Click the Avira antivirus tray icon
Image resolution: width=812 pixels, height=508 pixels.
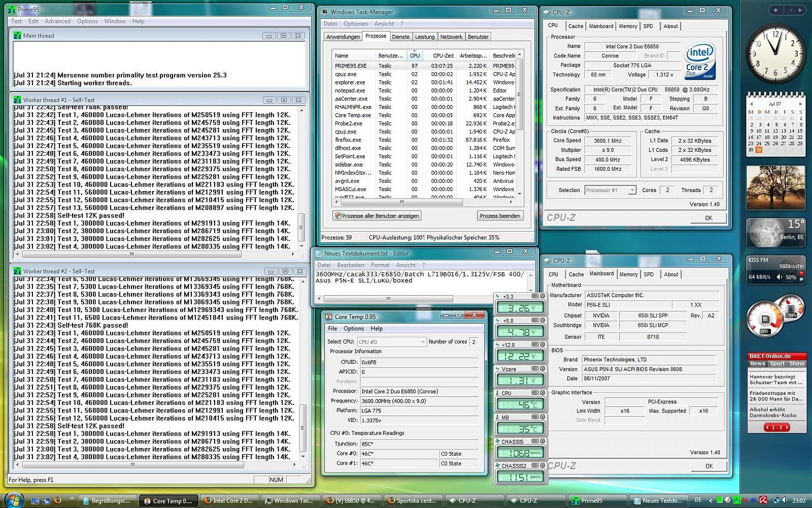coord(763,500)
